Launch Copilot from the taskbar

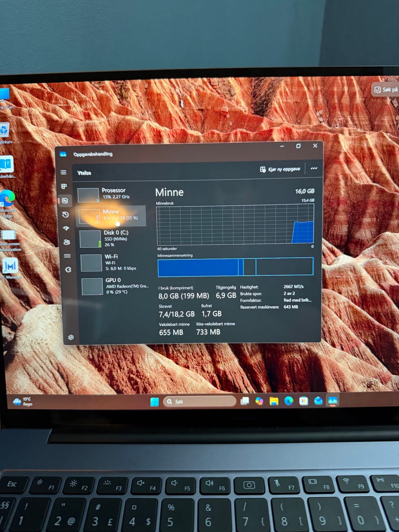259,401
